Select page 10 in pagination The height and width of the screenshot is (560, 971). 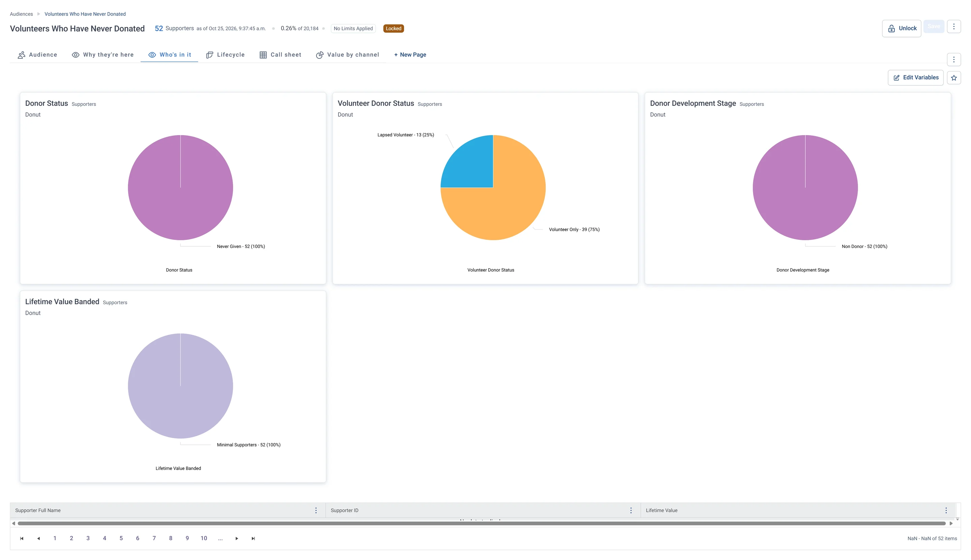click(x=204, y=538)
